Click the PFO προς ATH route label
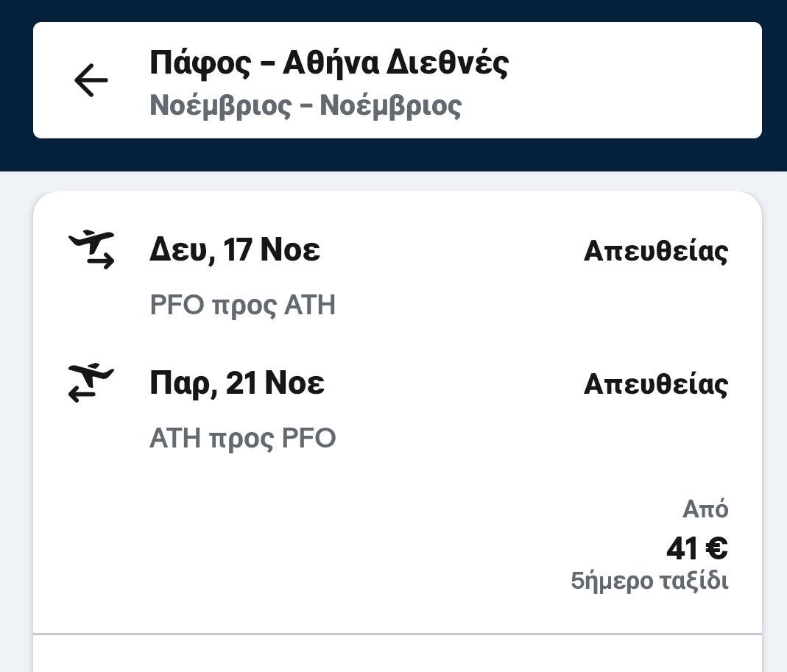 point(242,305)
